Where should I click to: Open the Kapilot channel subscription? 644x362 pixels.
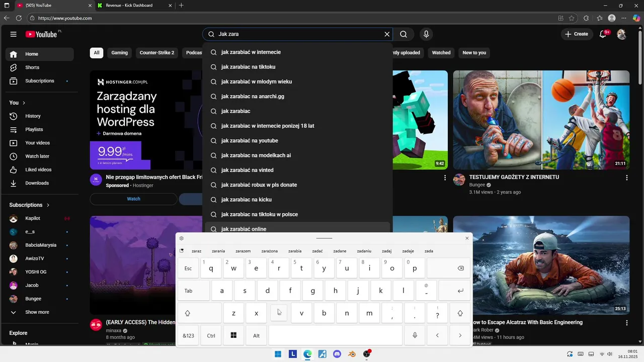[40, 218]
